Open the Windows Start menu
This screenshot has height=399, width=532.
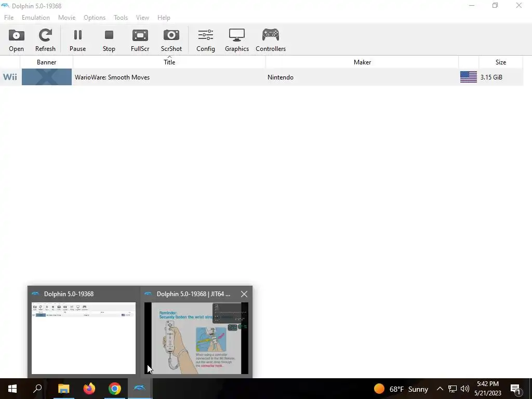[12, 389]
